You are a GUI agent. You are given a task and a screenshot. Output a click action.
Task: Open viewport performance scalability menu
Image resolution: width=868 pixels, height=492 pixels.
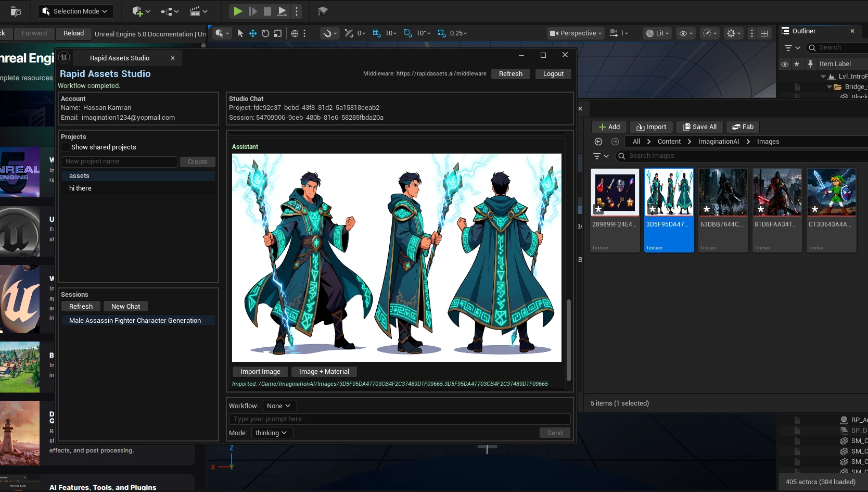pyautogui.click(x=710, y=33)
